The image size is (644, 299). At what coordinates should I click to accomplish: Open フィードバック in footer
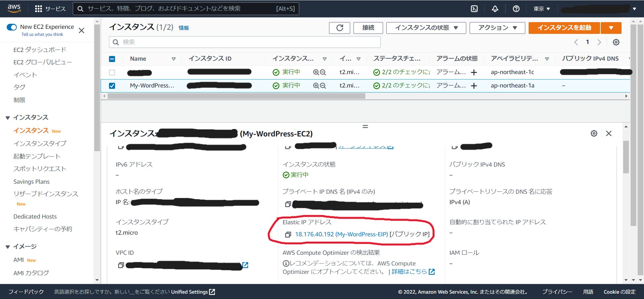26,292
